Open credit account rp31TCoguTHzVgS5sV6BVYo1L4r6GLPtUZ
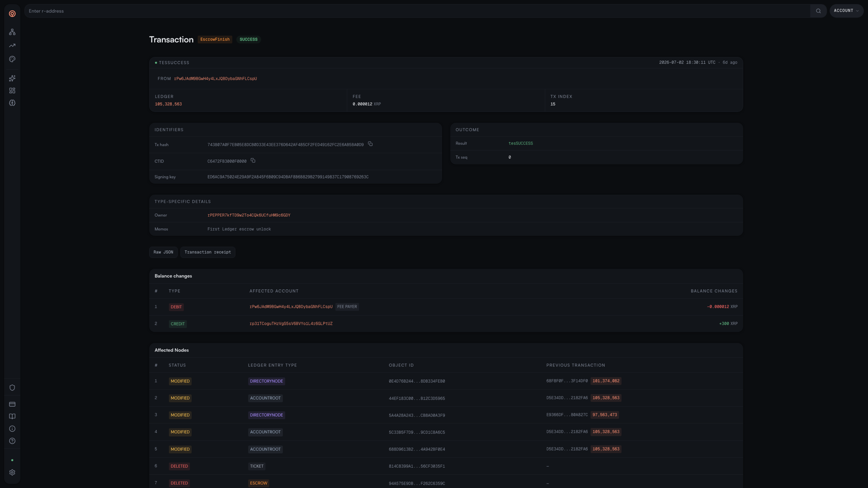This screenshot has width=868, height=488. [x=291, y=324]
